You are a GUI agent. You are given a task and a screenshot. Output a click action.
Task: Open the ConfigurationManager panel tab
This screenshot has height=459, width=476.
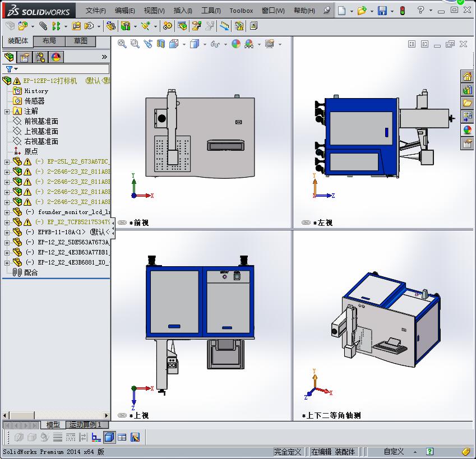40,57
